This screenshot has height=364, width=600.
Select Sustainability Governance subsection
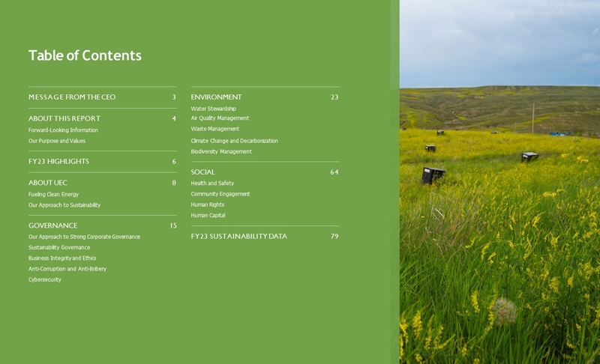click(59, 248)
